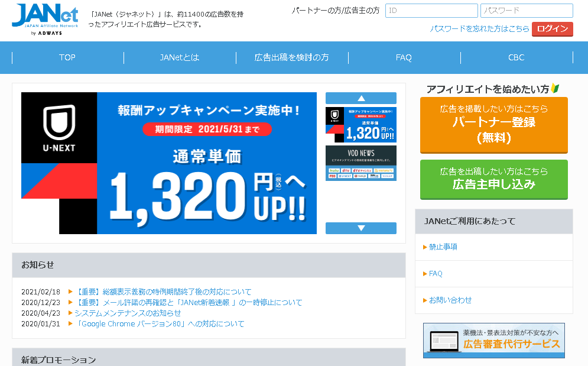Click the パスワード input field
588x366 pixels.
click(x=527, y=11)
